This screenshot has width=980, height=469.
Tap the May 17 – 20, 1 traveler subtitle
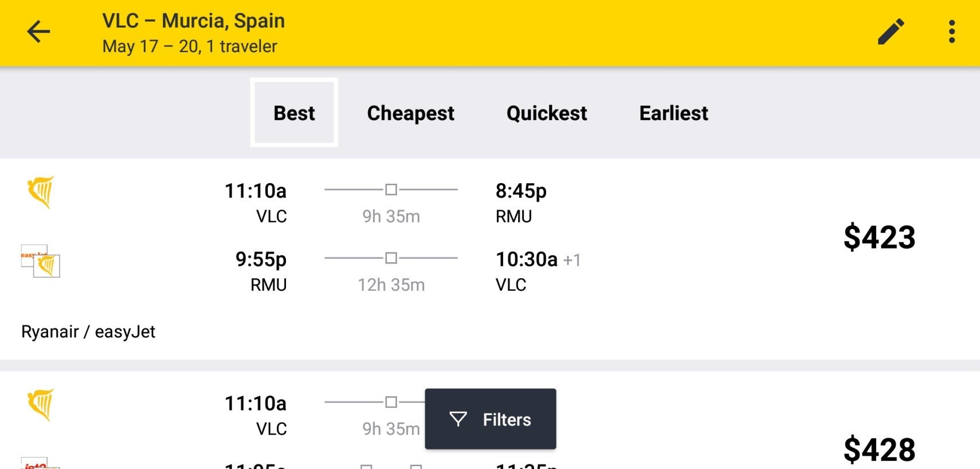point(190,46)
